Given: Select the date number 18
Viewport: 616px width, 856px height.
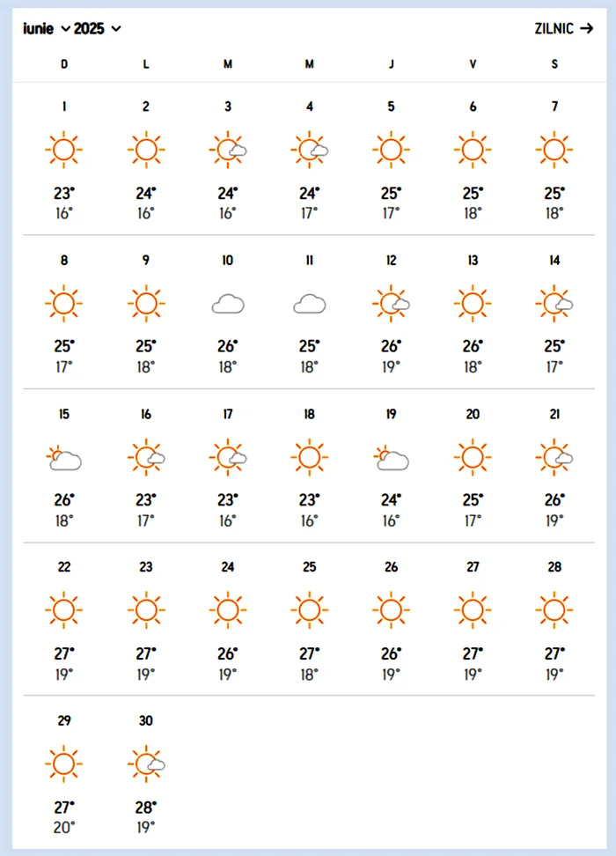Looking at the screenshot, I should [x=309, y=414].
